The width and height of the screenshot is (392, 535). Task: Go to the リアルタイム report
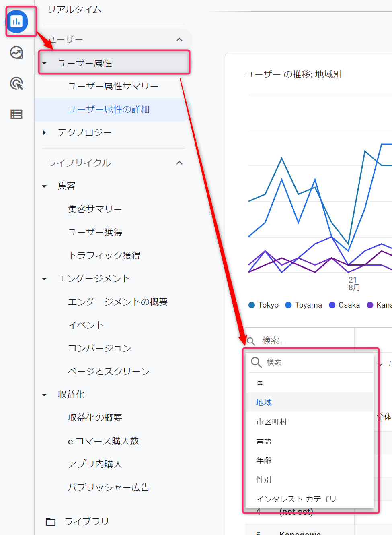coord(74,10)
